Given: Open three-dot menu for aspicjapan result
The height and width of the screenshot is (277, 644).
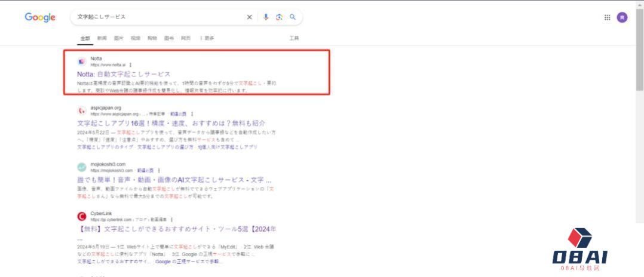Looking at the screenshot, I should [192, 113].
